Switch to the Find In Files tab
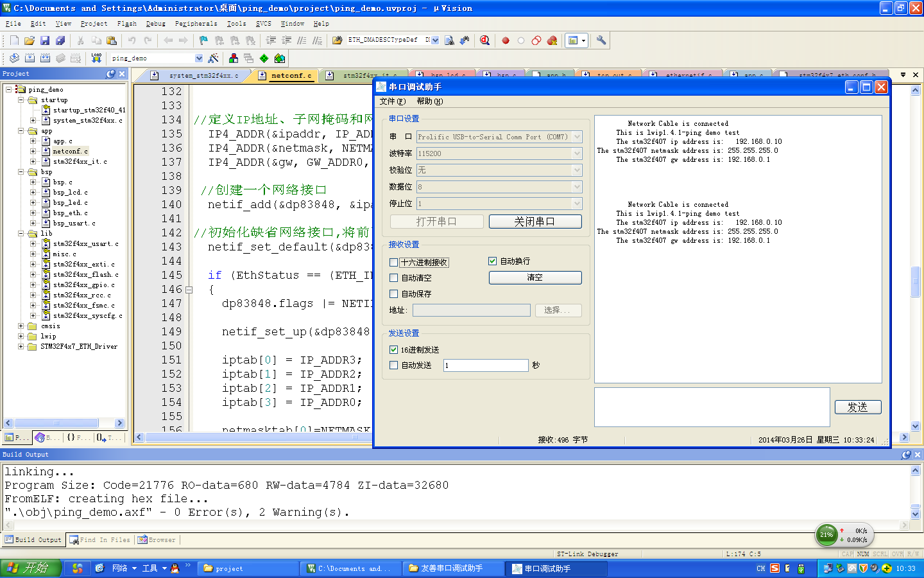Viewport: 924px width, 578px height. (99, 540)
